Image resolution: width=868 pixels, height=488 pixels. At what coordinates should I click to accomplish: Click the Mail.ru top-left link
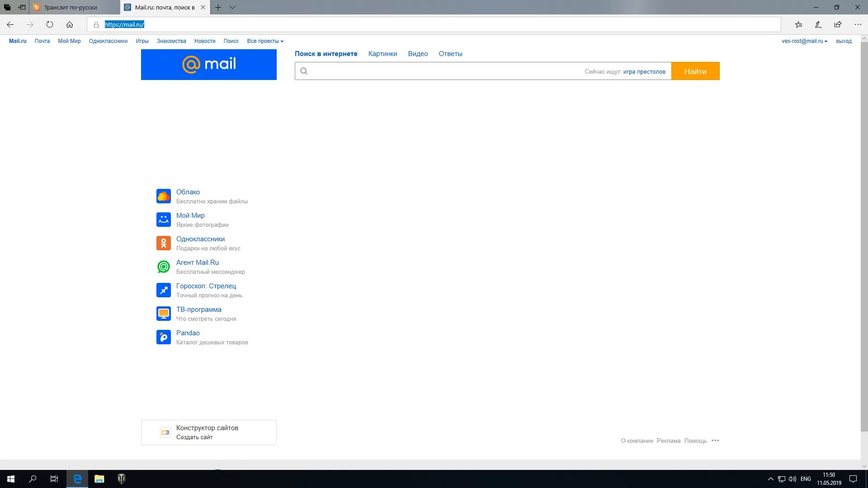coord(18,41)
